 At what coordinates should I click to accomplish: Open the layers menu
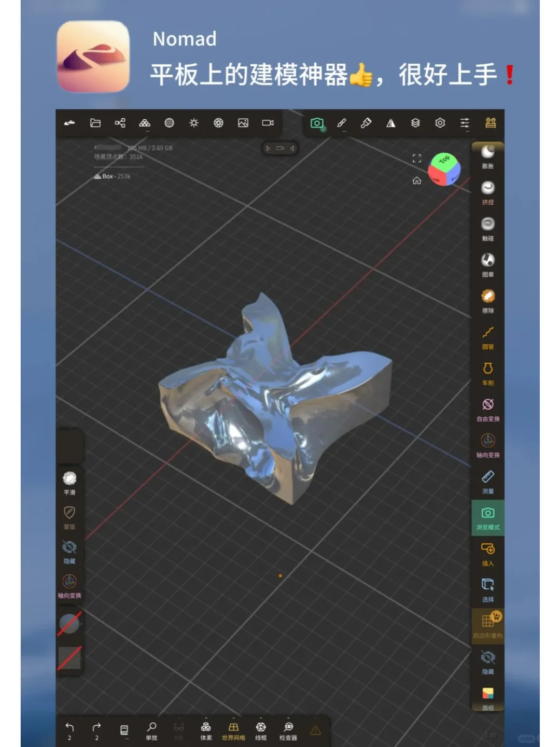[x=415, y=123]
